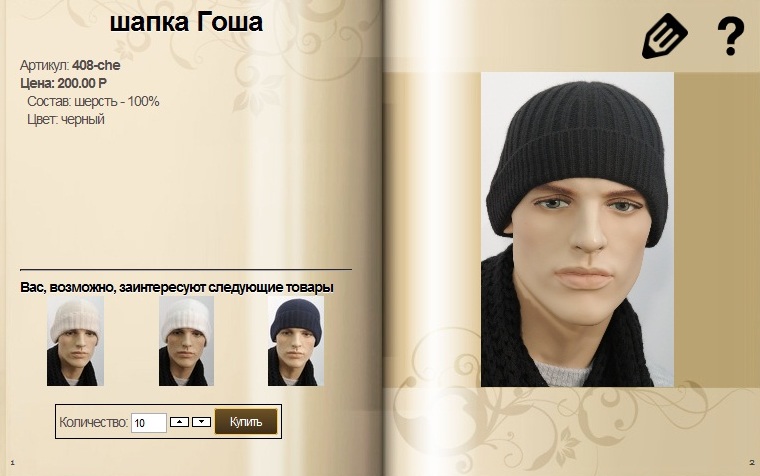Click the Количество label
The width and height of the screenshot is (760, 476).
[x=93, y=422]
